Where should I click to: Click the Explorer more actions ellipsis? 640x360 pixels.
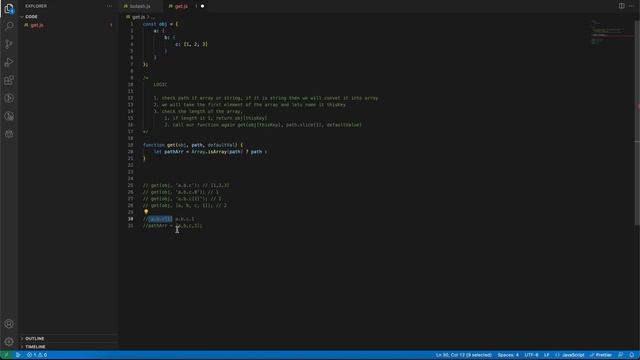109,6
